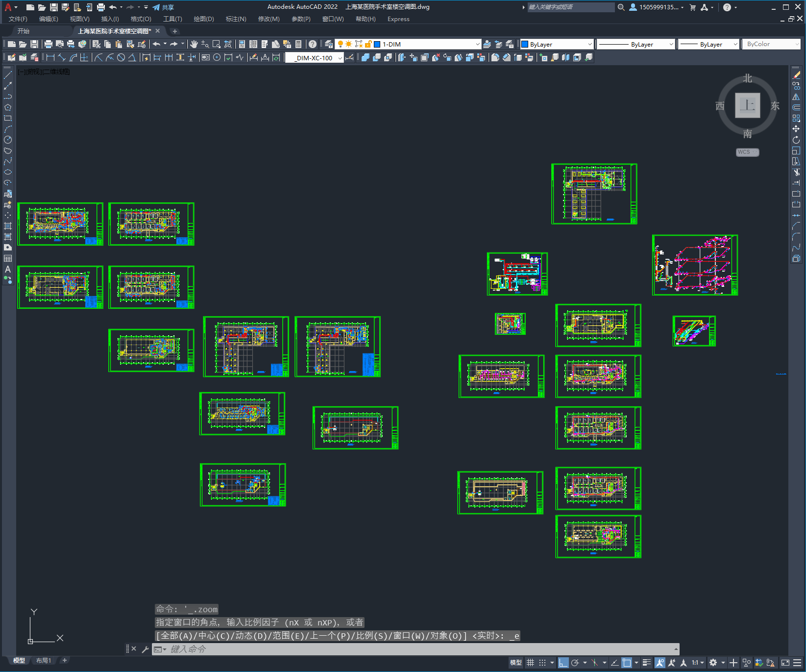Select the Aligned dimension tool

click(x=61, y=57)
